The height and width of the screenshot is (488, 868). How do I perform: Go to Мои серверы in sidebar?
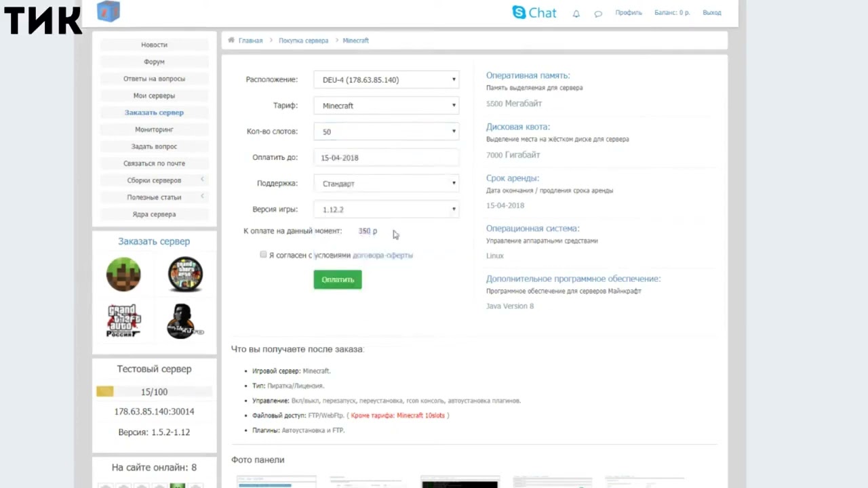tap(154, 96)
